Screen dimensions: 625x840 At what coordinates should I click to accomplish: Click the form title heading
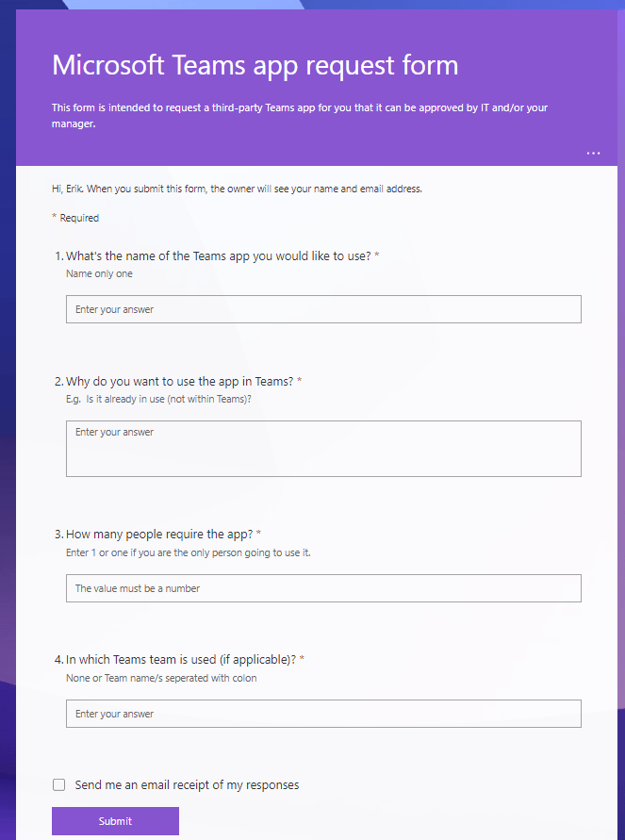[255, 65]
